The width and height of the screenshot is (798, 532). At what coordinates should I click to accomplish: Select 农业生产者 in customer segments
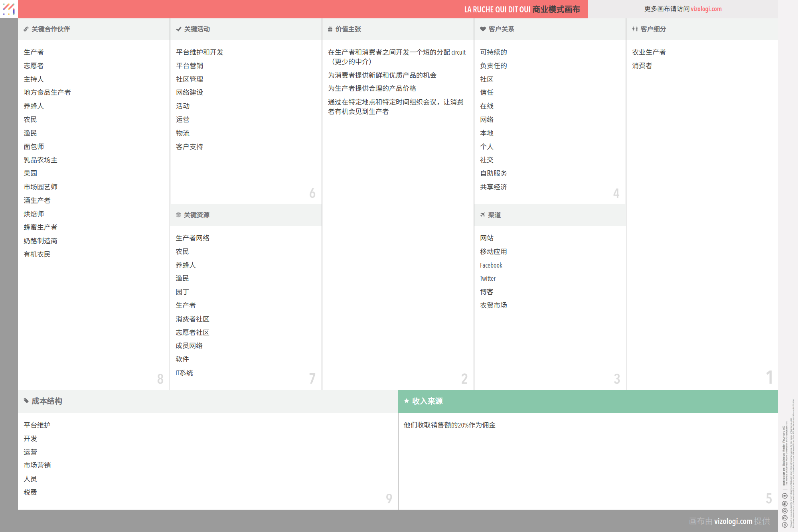click(x=648, y=52)
